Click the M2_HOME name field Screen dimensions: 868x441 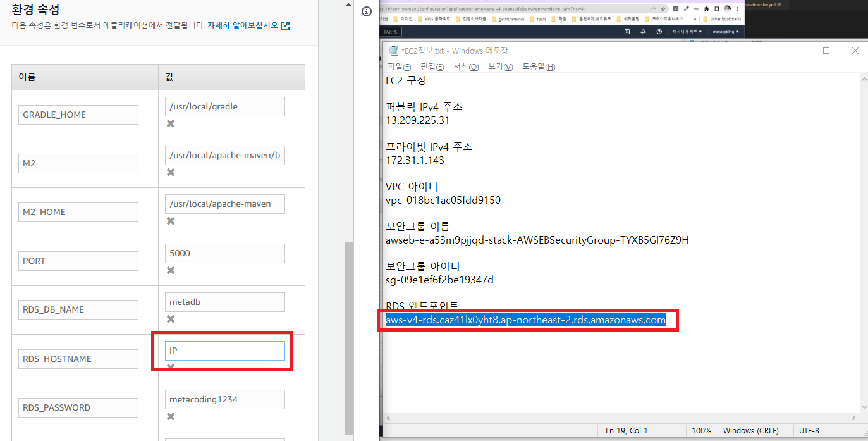pos(78,212)
